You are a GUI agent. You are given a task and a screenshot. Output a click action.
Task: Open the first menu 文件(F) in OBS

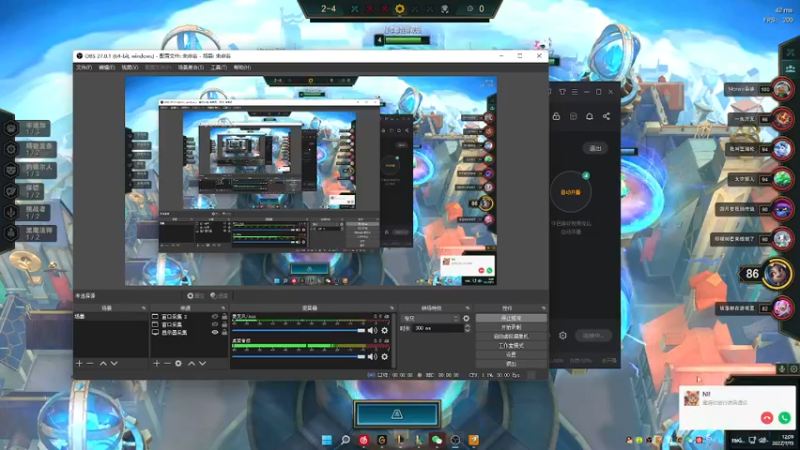[84, 67]
